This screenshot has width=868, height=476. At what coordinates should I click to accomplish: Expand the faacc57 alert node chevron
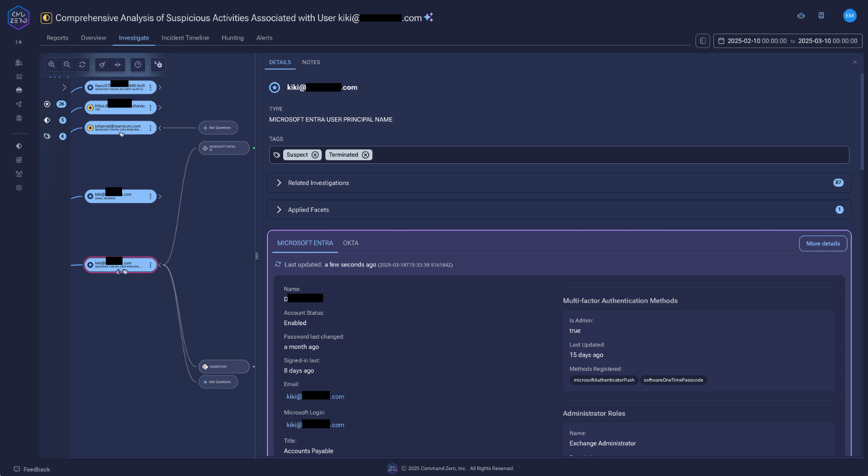click(160, 87)
